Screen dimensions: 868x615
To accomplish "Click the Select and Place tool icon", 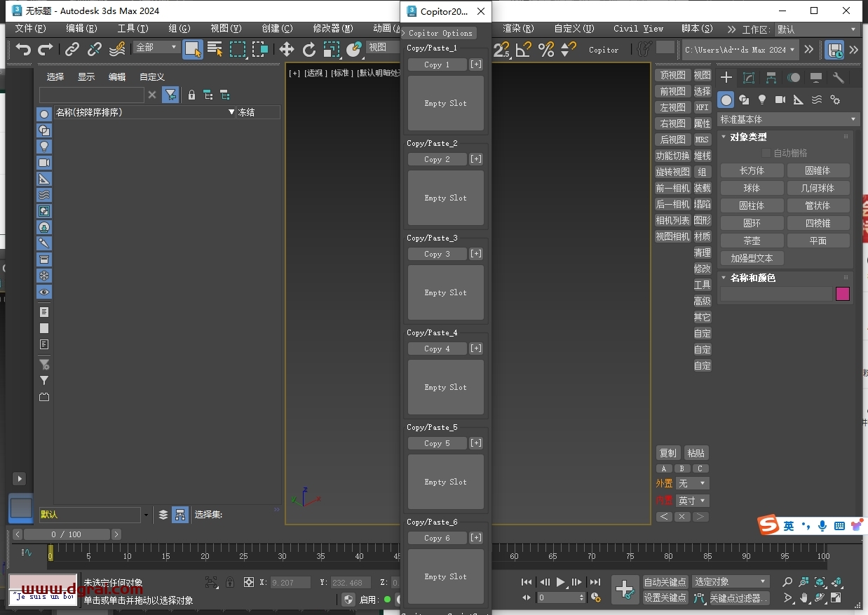I will tap(354, 49).
